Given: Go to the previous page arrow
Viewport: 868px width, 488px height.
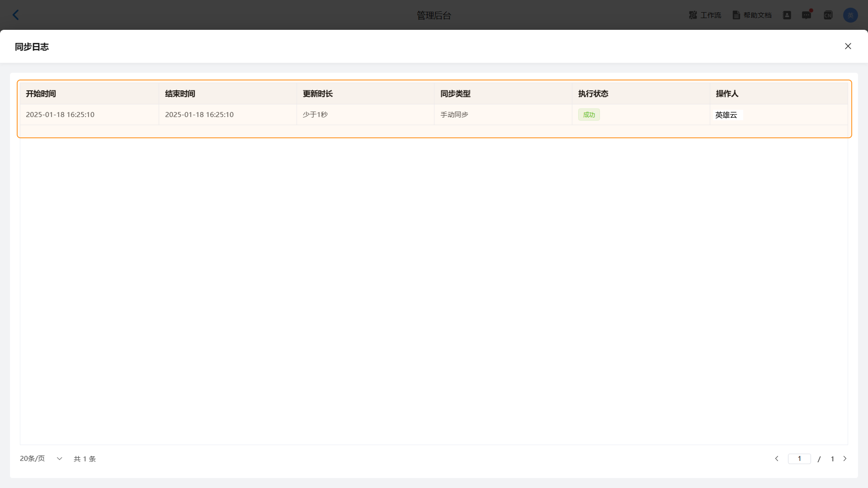Looking at the screenshot, I should tap(777, 458).
